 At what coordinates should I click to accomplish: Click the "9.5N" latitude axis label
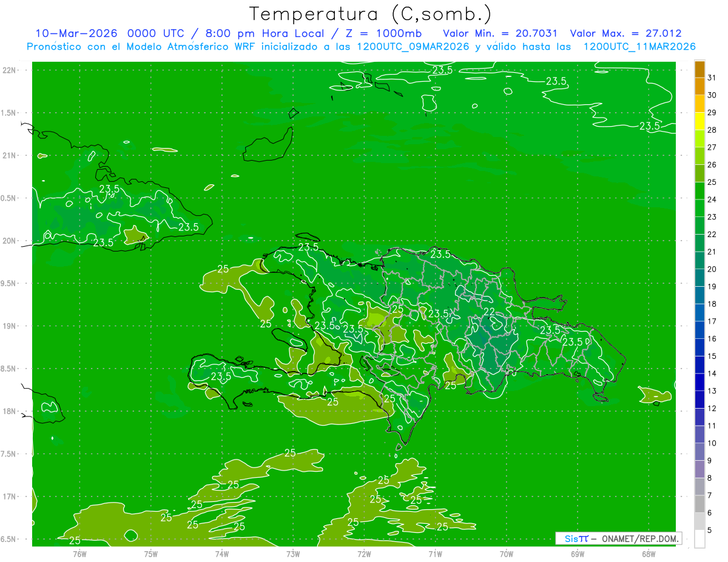(8, 284)
